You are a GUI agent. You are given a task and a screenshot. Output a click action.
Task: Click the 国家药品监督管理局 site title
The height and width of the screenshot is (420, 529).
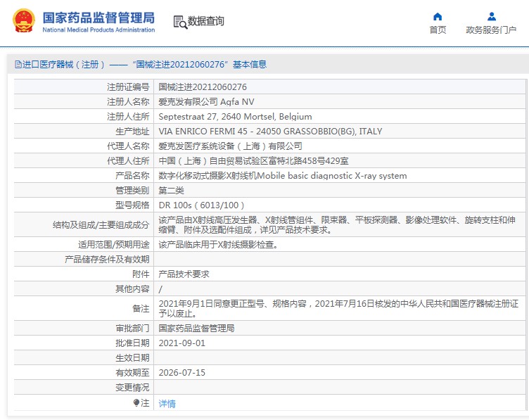point(98,18)
